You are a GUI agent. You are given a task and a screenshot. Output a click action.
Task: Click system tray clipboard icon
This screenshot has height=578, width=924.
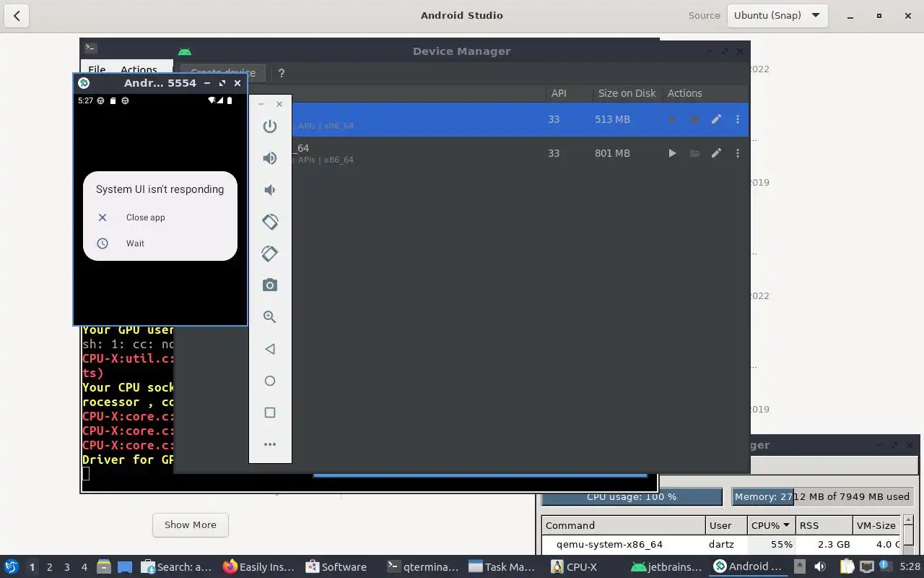tap(847, 567)
